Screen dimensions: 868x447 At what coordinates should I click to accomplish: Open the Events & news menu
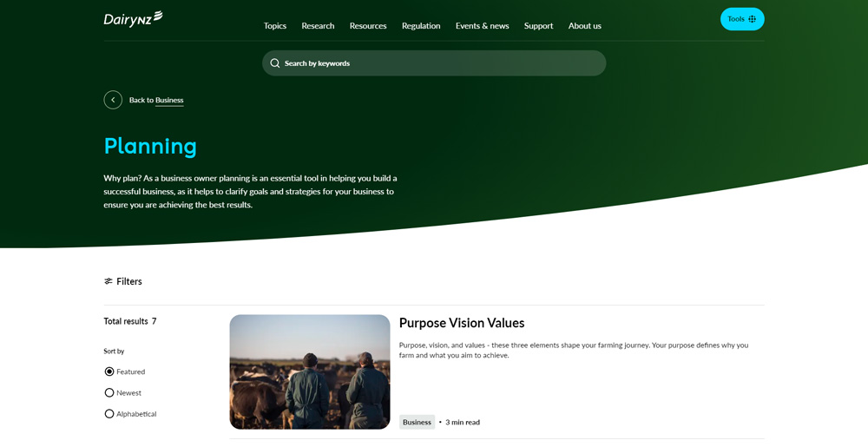tap(482, 26)
